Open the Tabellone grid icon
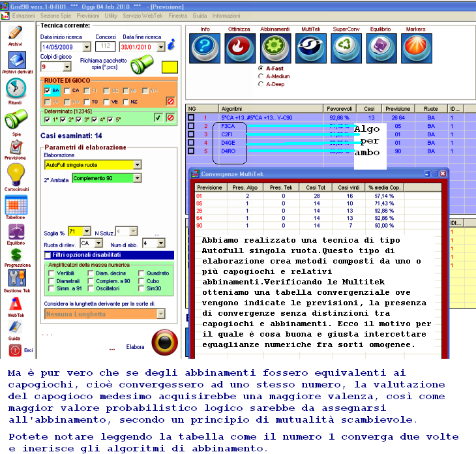The image size is (476, 454). click(x=16, y=206)
